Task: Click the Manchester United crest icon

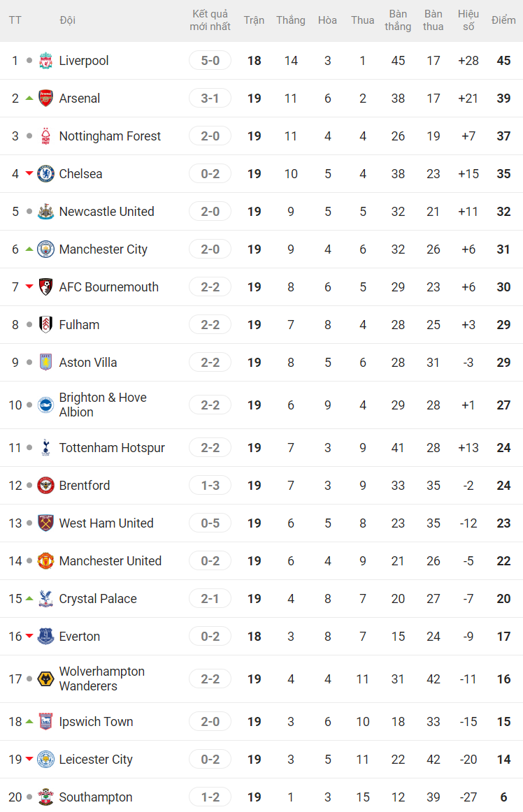Action: 45,561
